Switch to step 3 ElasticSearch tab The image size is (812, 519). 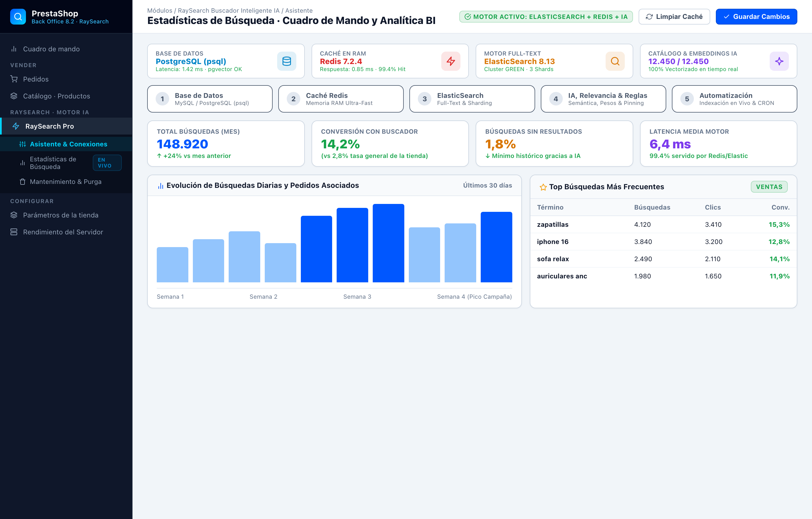click(472, 99)
